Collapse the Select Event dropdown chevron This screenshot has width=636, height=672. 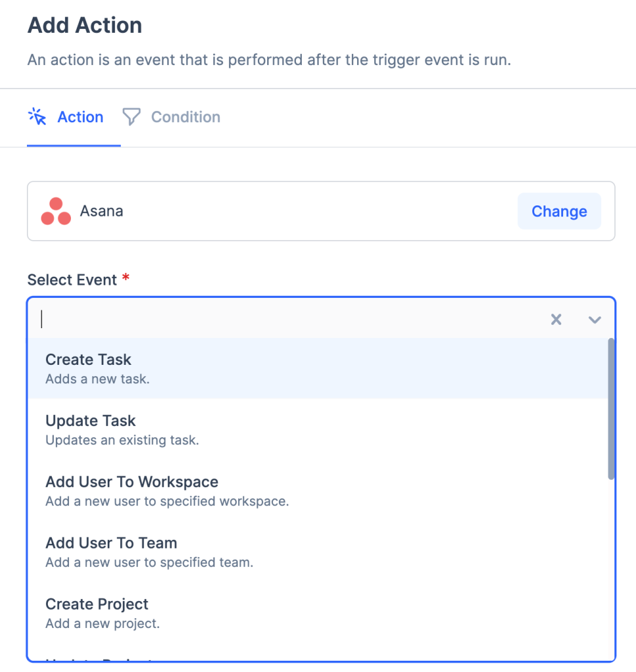click(595, 320)
